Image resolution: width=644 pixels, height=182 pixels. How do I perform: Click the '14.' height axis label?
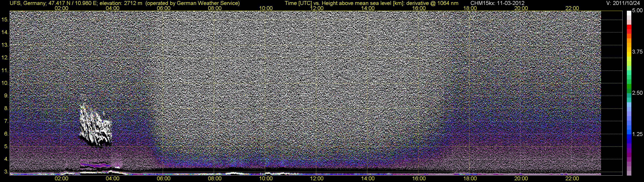coord(5,32)
